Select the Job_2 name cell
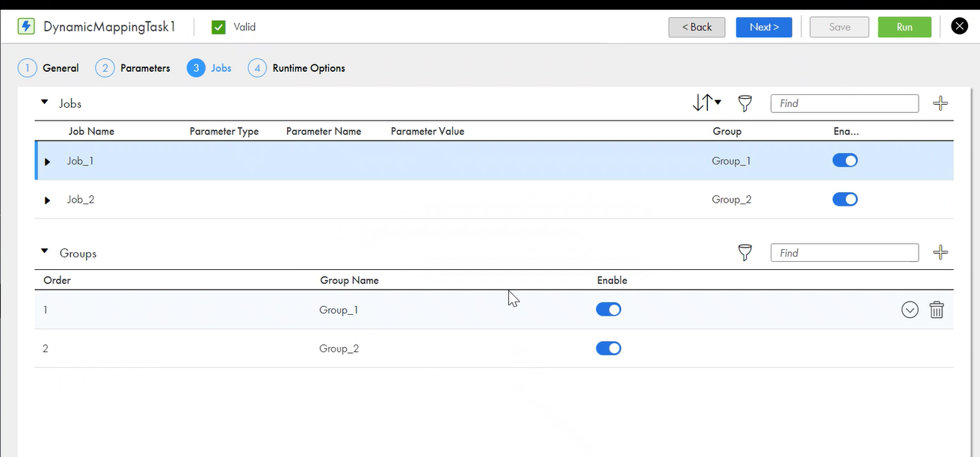The height and width of the screenshot is (457, 980). coord(81,200)
